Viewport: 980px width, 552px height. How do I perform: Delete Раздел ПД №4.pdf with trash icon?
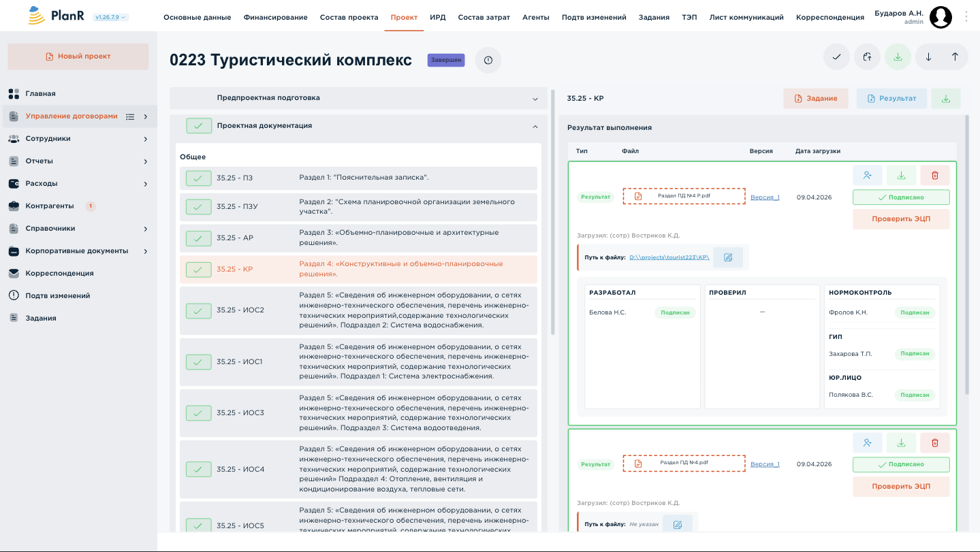pyautogui.click(x=935, y=443)
